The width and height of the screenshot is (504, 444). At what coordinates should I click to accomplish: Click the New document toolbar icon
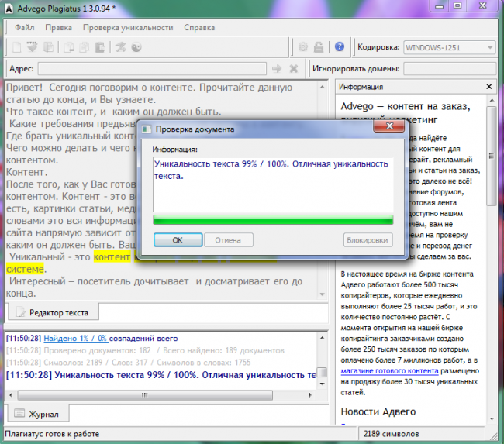pyautogui.click(x=17, y=47)
